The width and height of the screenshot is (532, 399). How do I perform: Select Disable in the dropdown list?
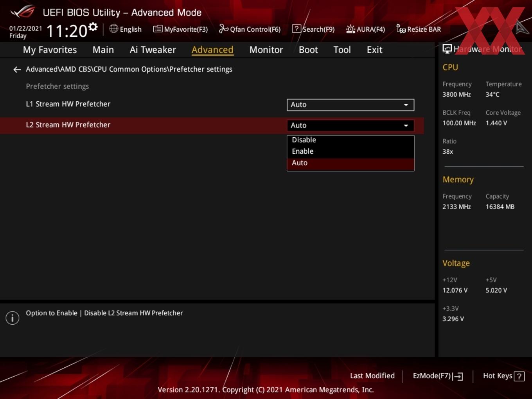click(350, 140)
